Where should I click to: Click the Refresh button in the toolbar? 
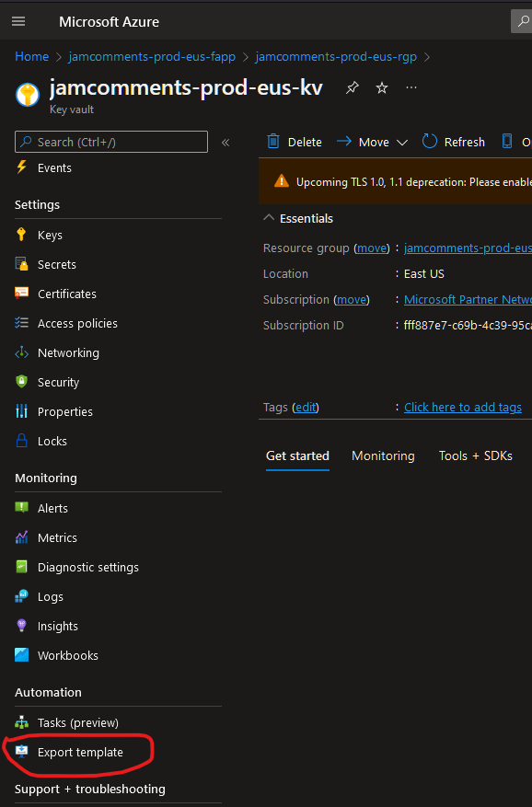453,142
